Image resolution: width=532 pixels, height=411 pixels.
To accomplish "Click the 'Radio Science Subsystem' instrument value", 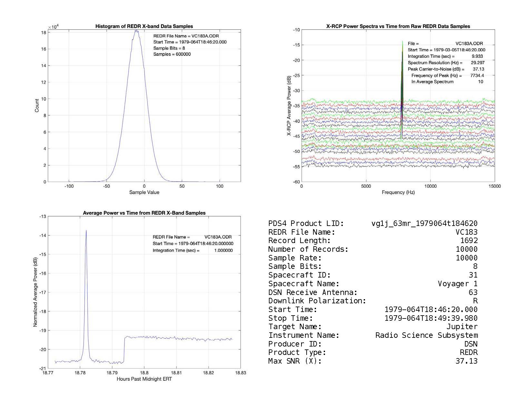I will click(x=426, y=336).
